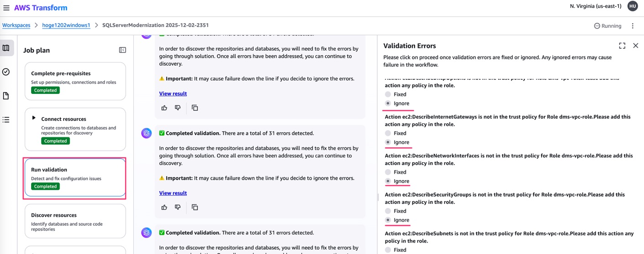The width and height of the screenshot is (644, 254).
Task: Open hoge1202windows1 workspace breadcrumb
Action: pos(66,26)
